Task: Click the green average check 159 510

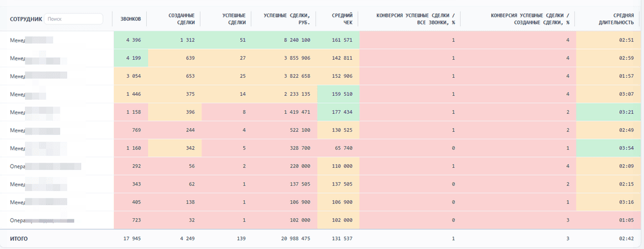Action: (338, 95)
